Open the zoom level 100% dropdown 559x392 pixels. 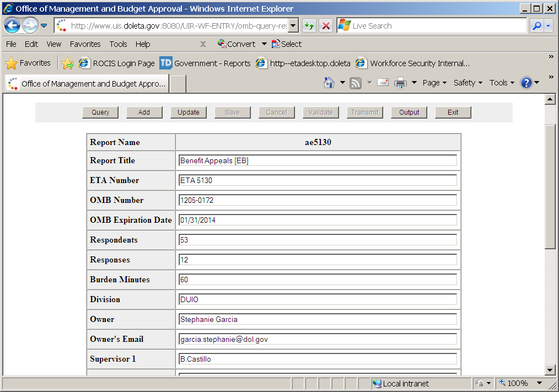coord(539,383)
